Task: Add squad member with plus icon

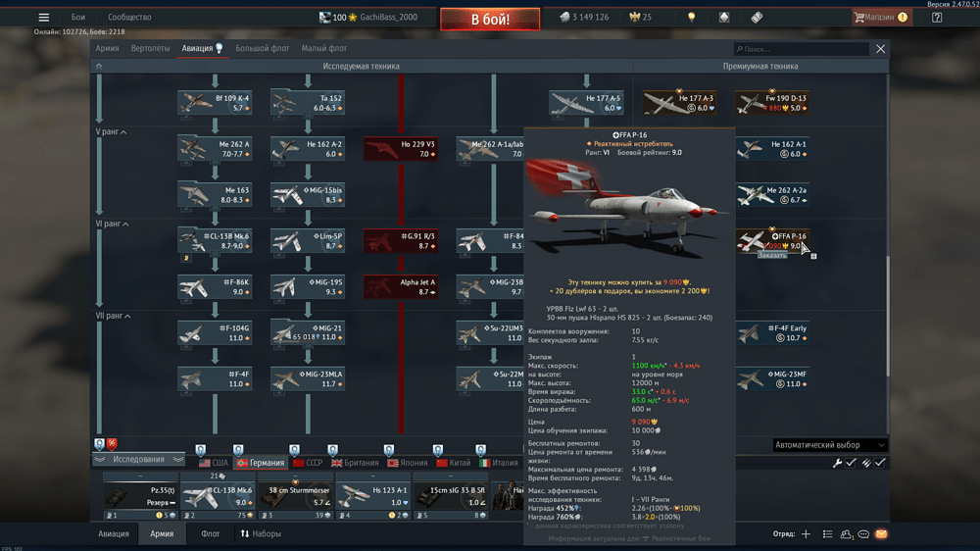Action: [807, 534]
